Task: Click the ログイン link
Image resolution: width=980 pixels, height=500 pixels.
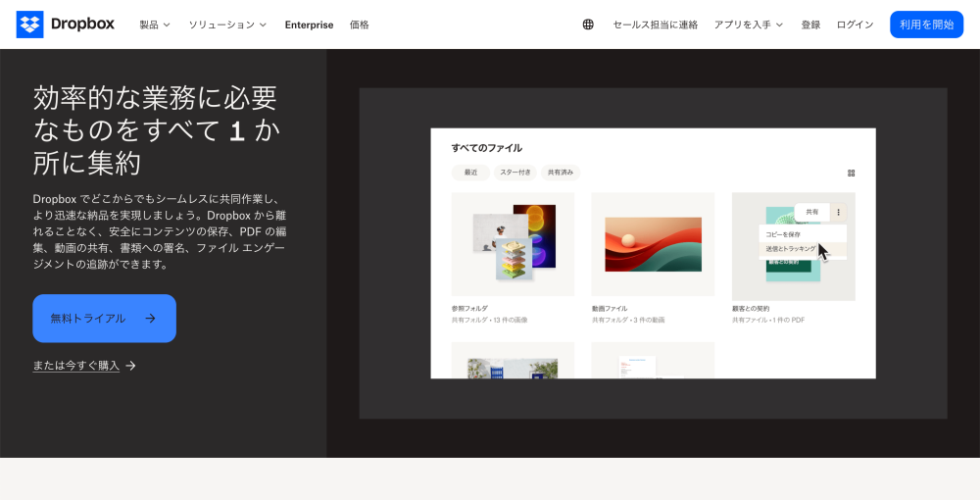Action: pos(855,25)
